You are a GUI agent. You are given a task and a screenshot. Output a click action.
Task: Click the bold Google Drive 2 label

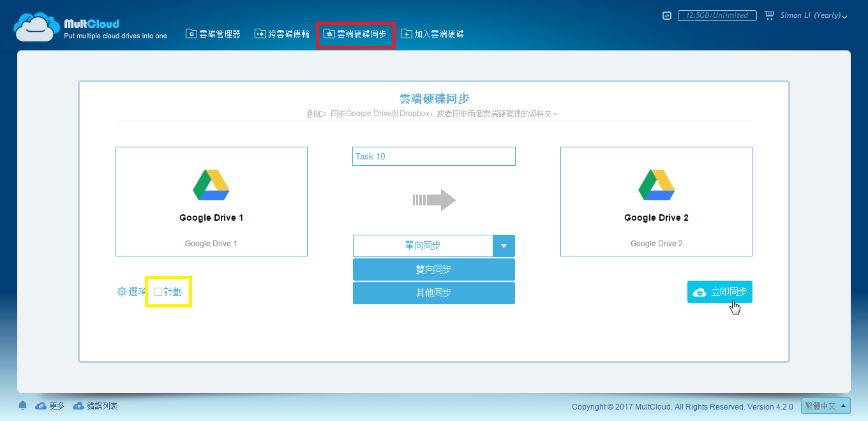(x=656, y=218)
